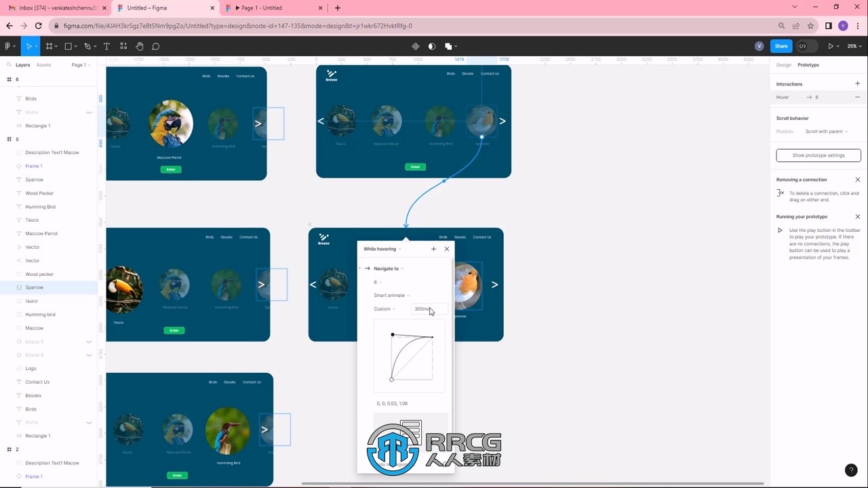
Task: Bookmark this page with star icon
Action: pos(810,26)
